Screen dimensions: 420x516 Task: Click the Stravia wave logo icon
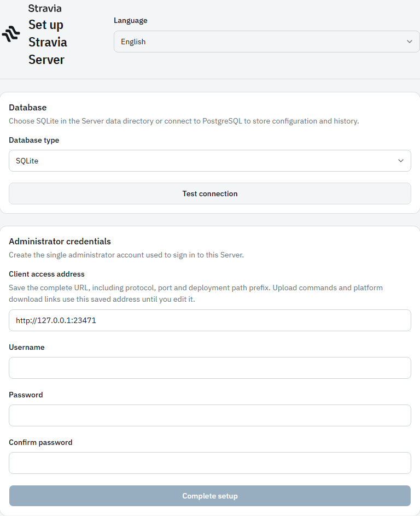tap(11, 34)
